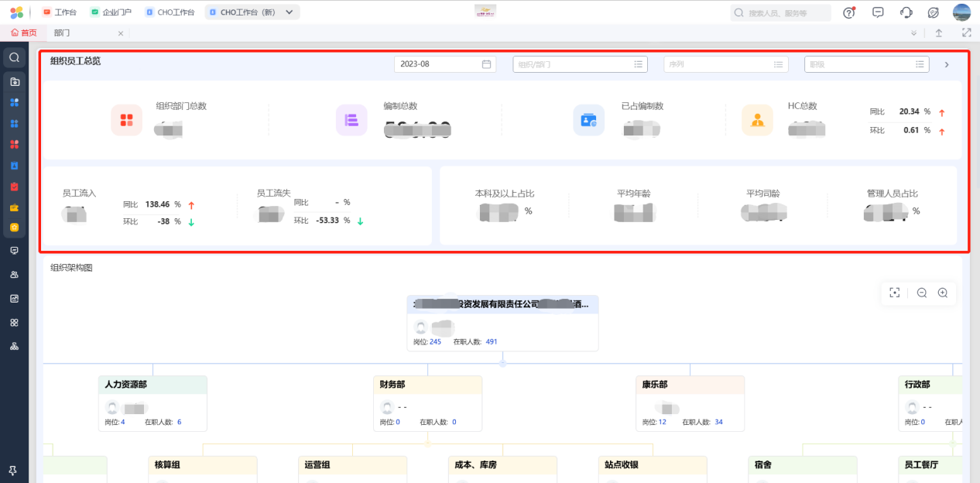Switch to the 企业门户 tab

(x=111, y=12)
